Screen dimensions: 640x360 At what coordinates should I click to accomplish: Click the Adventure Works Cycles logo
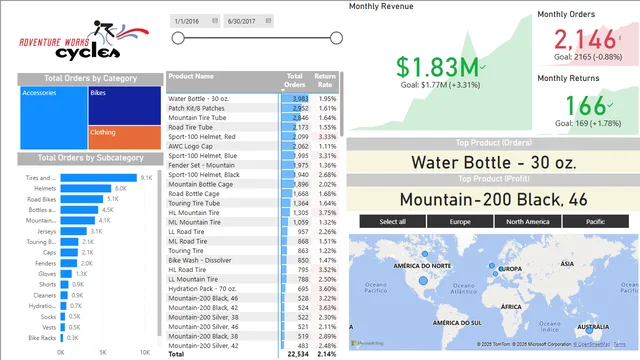point(84,40)
